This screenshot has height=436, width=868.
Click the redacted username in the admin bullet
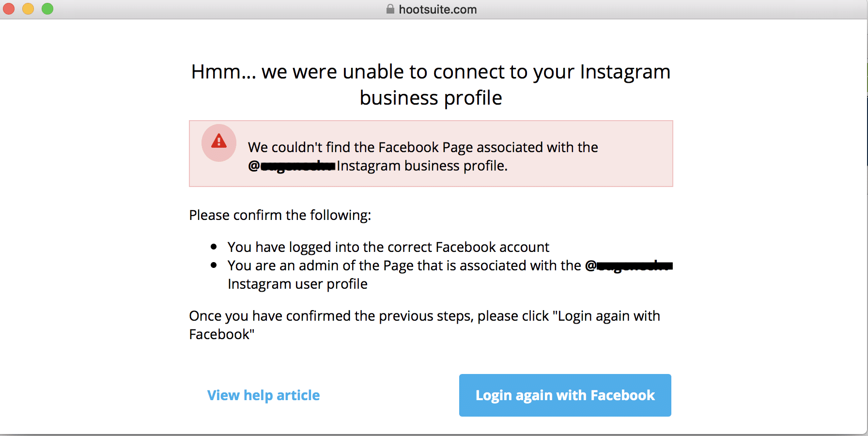coord(629,266)
